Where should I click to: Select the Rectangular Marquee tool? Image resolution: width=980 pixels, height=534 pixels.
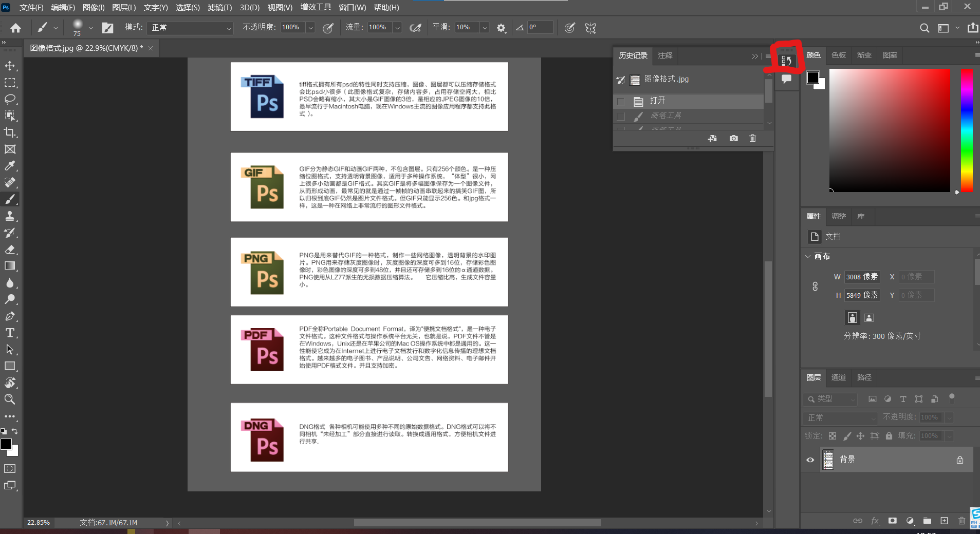10,83
